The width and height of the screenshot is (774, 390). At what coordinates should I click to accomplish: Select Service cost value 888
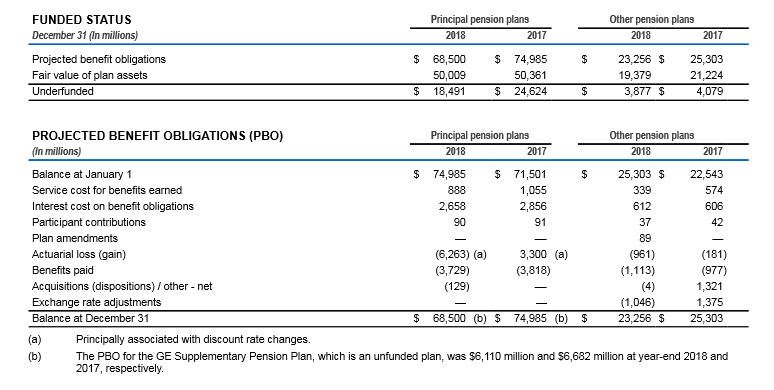coord(457,190)
